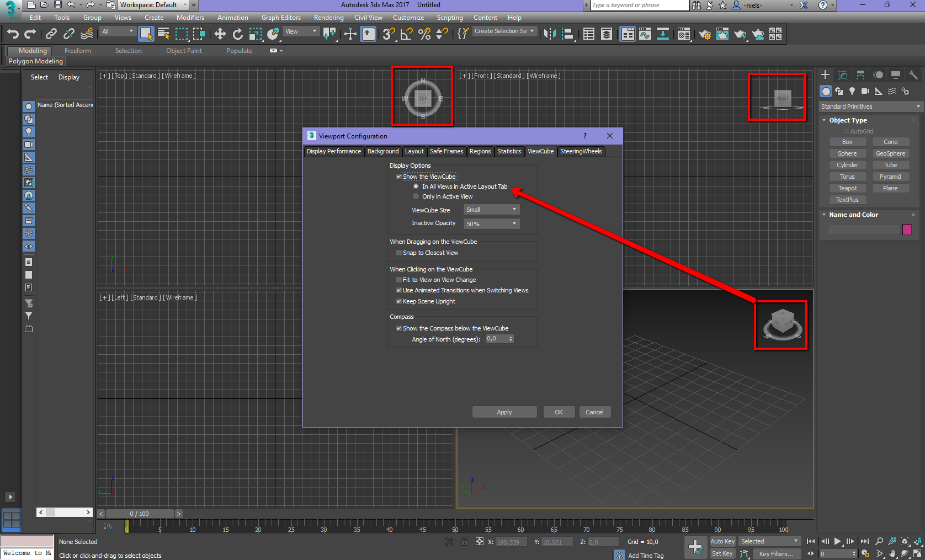Click the Teapot creation button
The width and height of the screenshot is (925, 560).
(847, 188)
